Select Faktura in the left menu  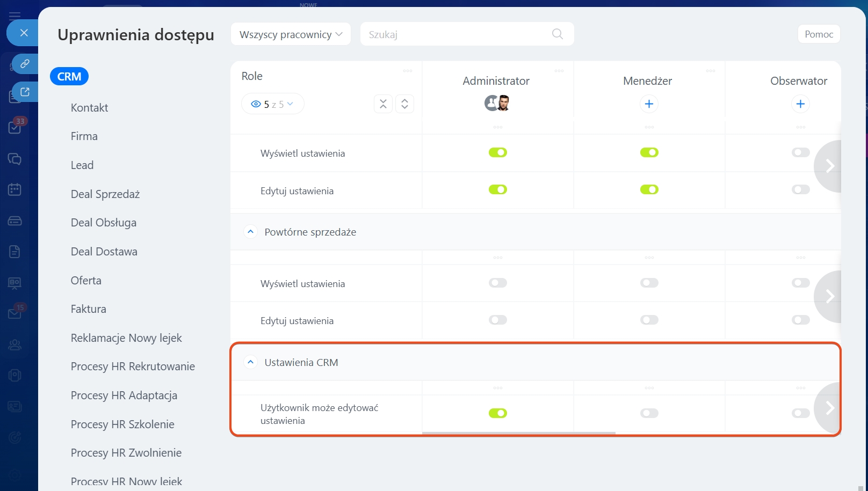[x=89, y=309]
